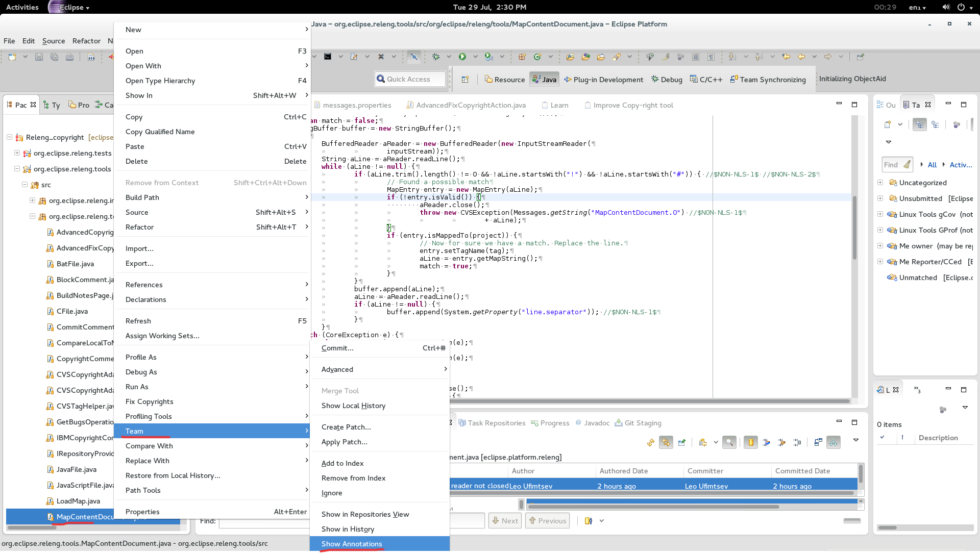Click the Refresh history icon
Image resolution: width=980 pixels, height=555 pixels.
tap(650, 442)
